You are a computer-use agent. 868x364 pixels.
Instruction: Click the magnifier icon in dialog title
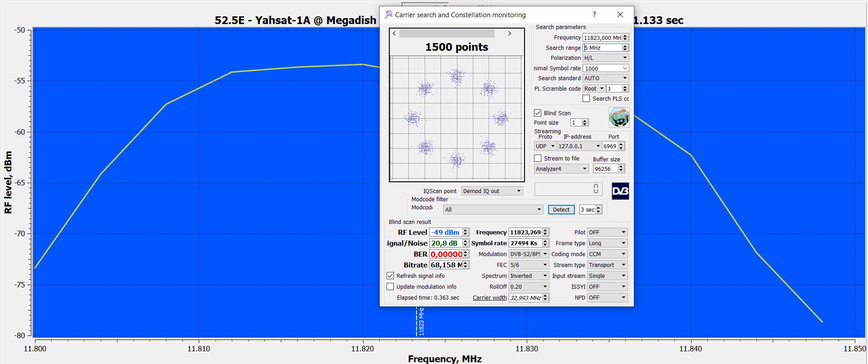click(388, 15)
